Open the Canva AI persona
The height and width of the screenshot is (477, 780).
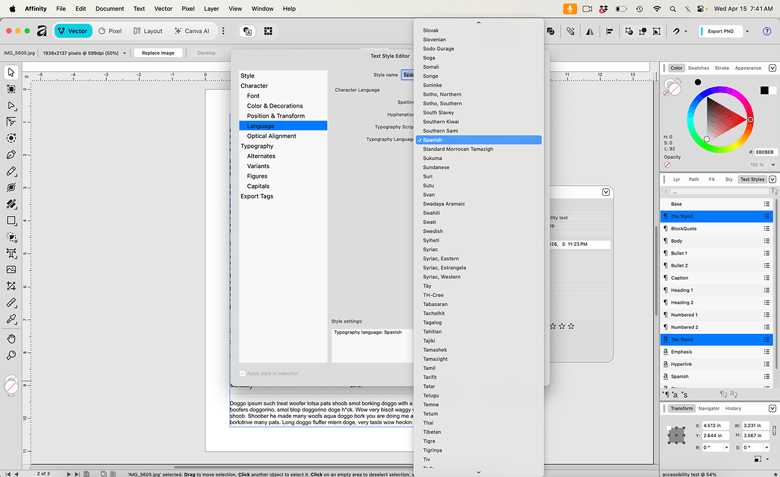(x=192, y=31)
